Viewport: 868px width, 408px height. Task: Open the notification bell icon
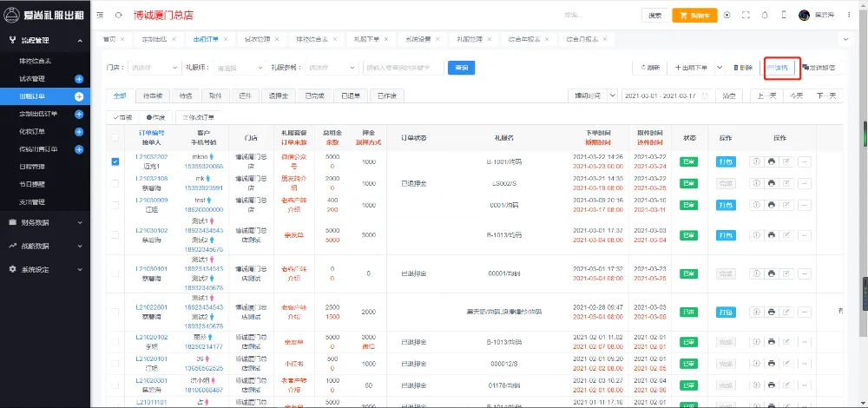(x=765, y=15)
